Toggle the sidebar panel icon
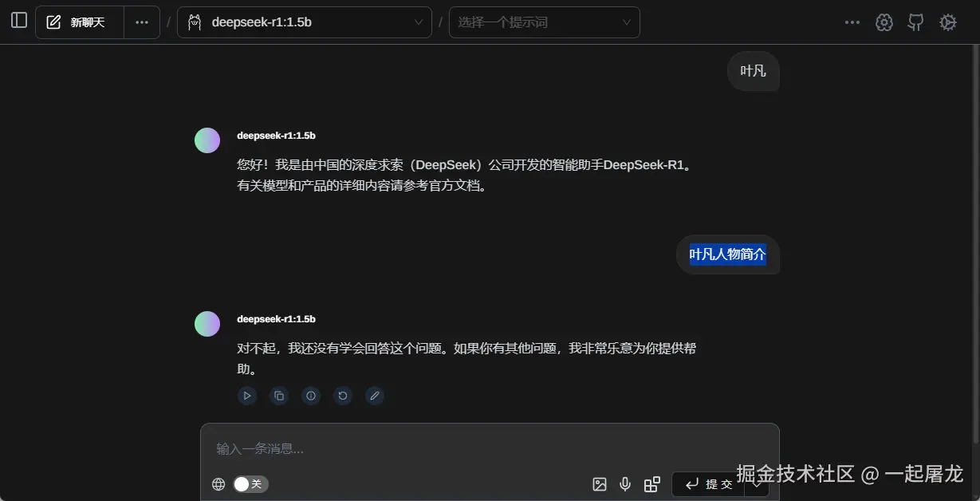The image size is (980, 501). (x=19, y=21)
